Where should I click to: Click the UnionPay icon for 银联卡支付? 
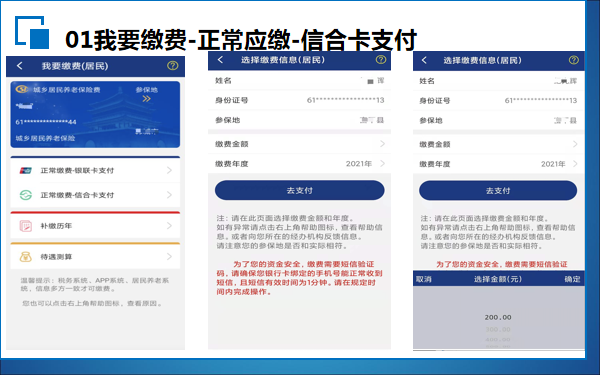click(26, 170)
